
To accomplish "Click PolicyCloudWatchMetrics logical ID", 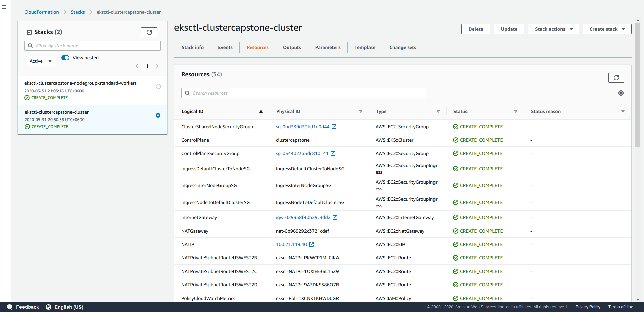I will coord(208,298).
